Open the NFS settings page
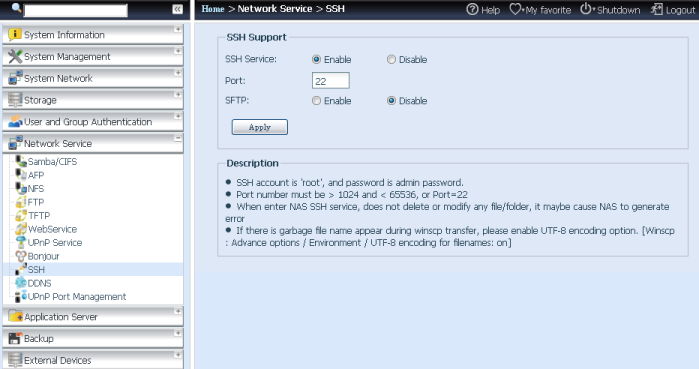The image size is (699, 369). 36,189
